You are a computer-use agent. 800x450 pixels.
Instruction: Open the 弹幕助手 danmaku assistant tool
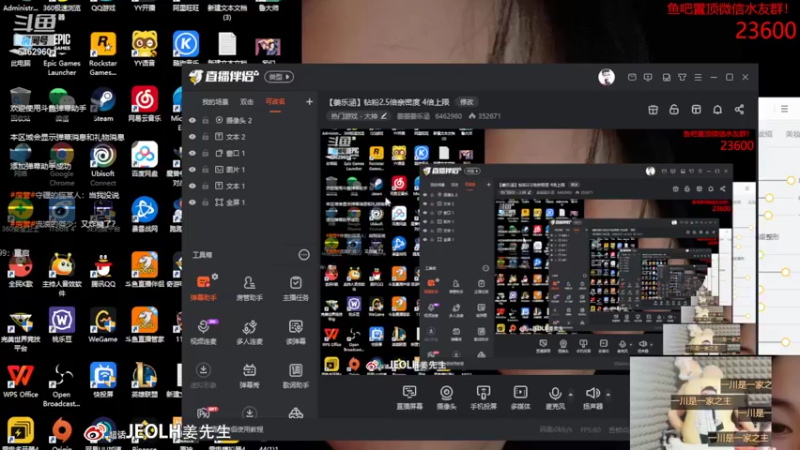[x=203, y=288]
